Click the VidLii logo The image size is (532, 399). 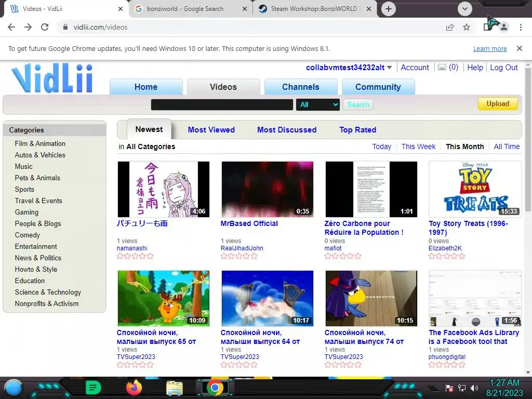[x=52, y=78]
